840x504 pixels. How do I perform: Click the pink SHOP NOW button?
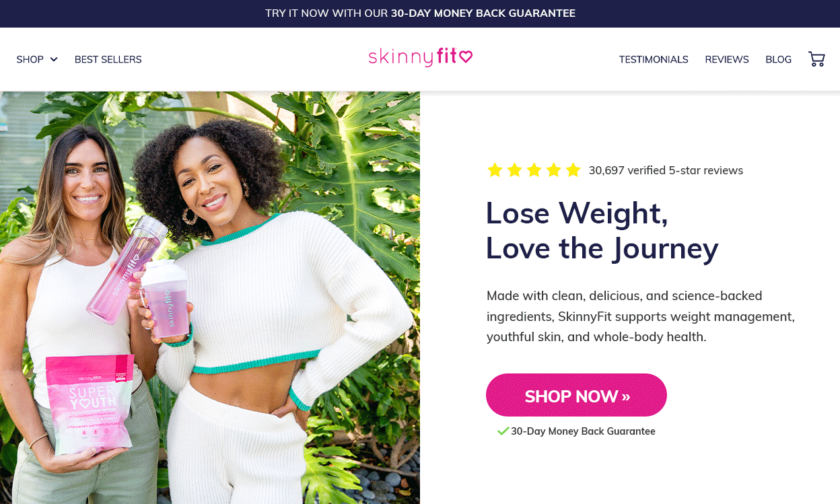pyautogui.click(x=576, y=395)
